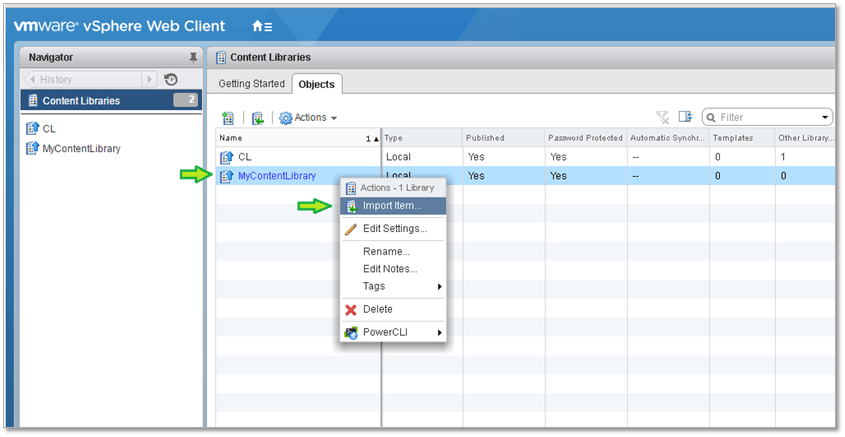Open MyContentLibrary in Navigator
845x437 pixels.
click(81, 148)
